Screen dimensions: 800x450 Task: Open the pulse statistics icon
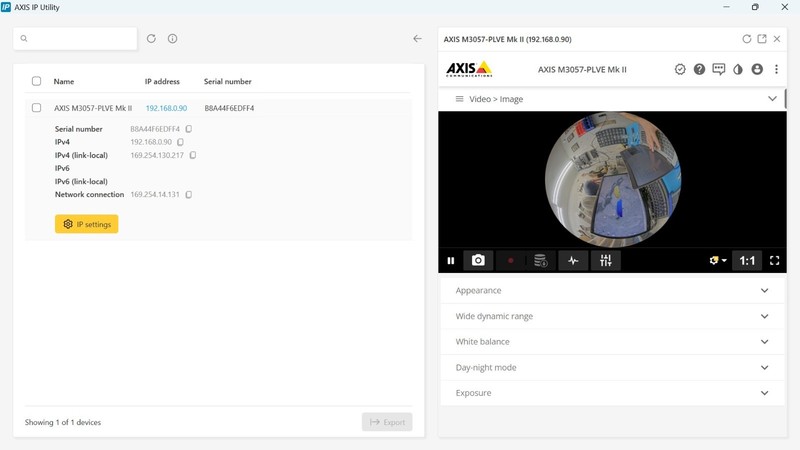click(573, 261)
